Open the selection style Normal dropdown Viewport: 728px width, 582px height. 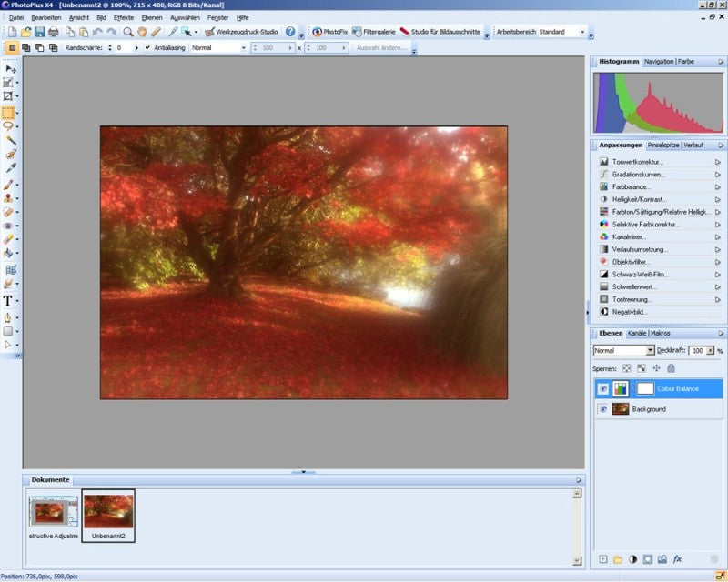[243, 48]
